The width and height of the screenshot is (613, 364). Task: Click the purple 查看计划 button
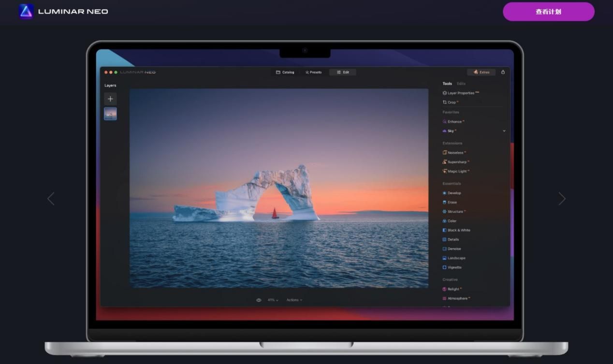tap(548, 12)
